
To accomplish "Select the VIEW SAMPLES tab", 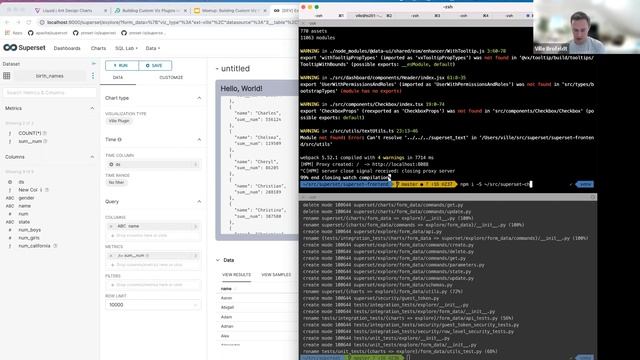I will 276,275.
